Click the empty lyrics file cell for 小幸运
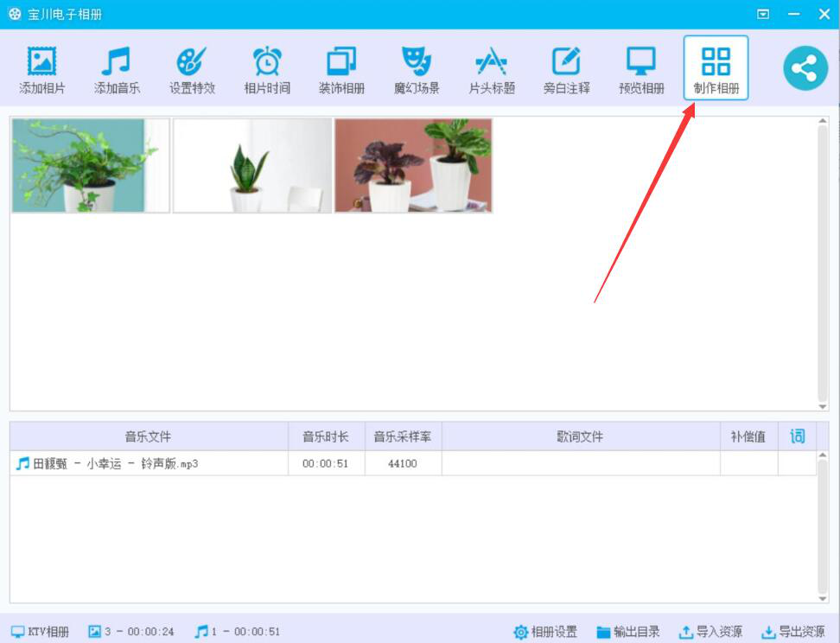840x643 pixels. (x=581, y=463)
